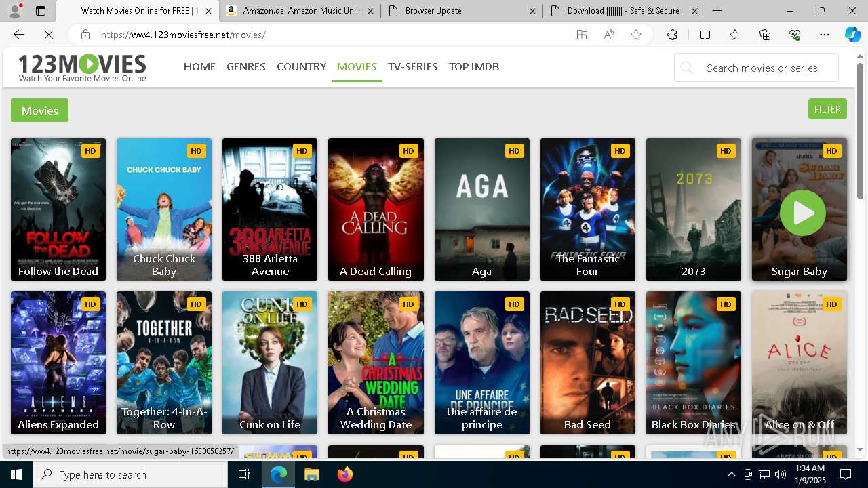The width and height of the screenshot is (868, 488).
Task: Close the Watch Movies Online tab
Action: click(x=208, y=11)
